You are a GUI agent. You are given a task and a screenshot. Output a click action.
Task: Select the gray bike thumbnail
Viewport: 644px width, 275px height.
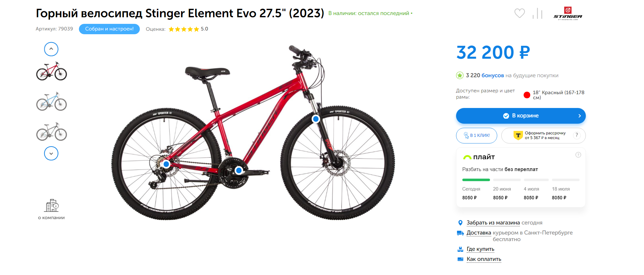(52, 132)
